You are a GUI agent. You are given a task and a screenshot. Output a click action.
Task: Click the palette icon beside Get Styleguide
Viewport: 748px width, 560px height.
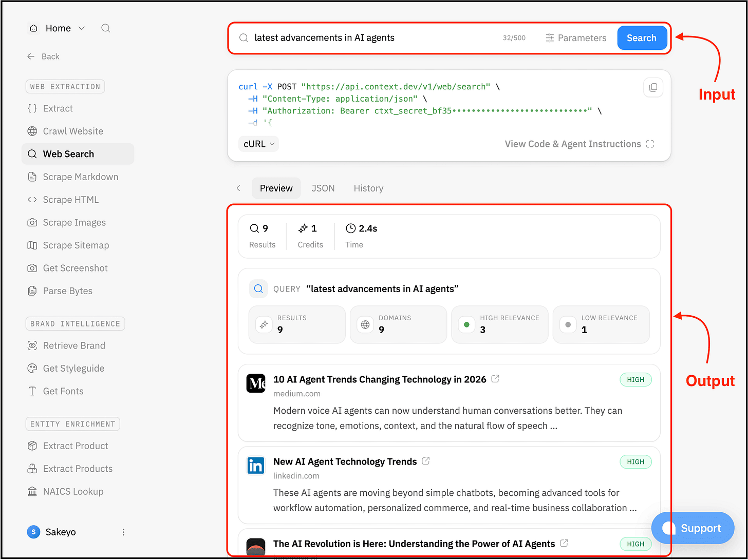32,368
